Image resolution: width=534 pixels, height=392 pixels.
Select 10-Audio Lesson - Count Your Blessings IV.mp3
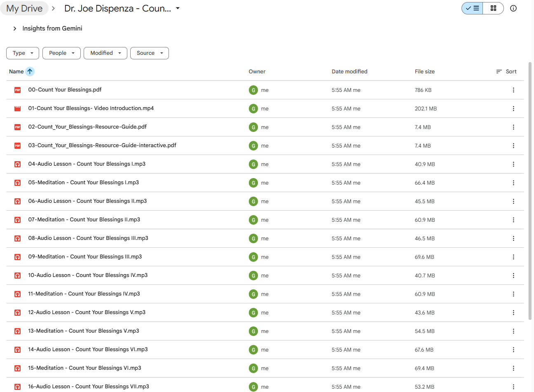[88, 275]
